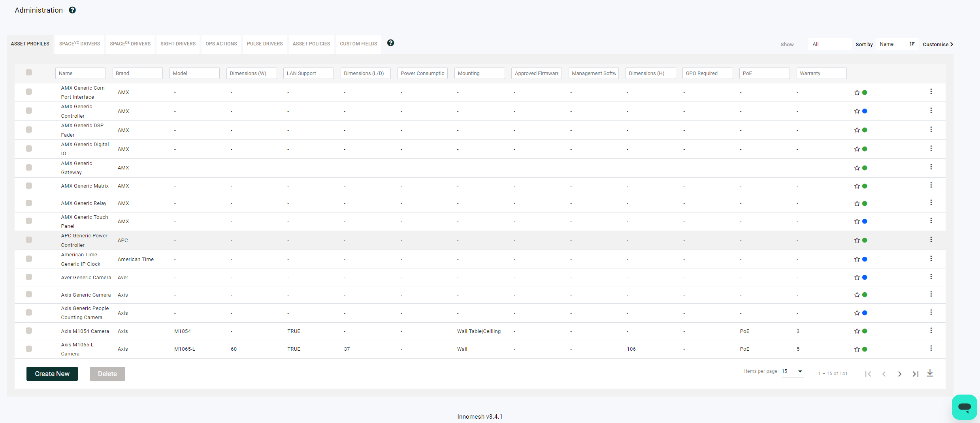
Task: Click the Wall|Table|Ceilling mounting cell
Action: pyautogui.click(x=479, y=331)
